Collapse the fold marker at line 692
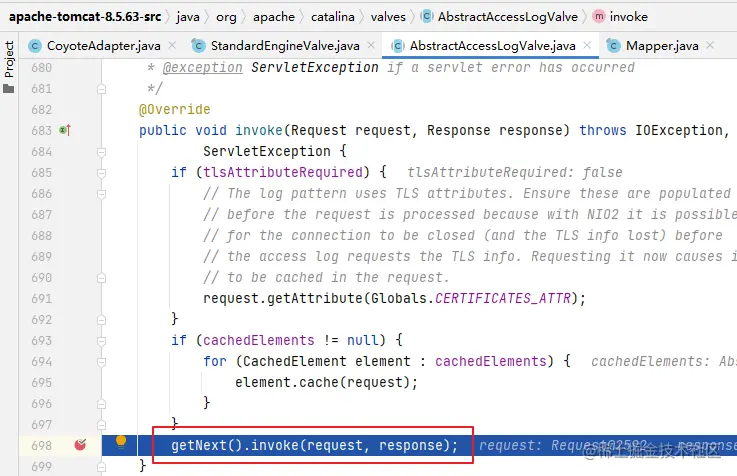The height and width of the screenshot is (476, 737). (x=101, y=320)
